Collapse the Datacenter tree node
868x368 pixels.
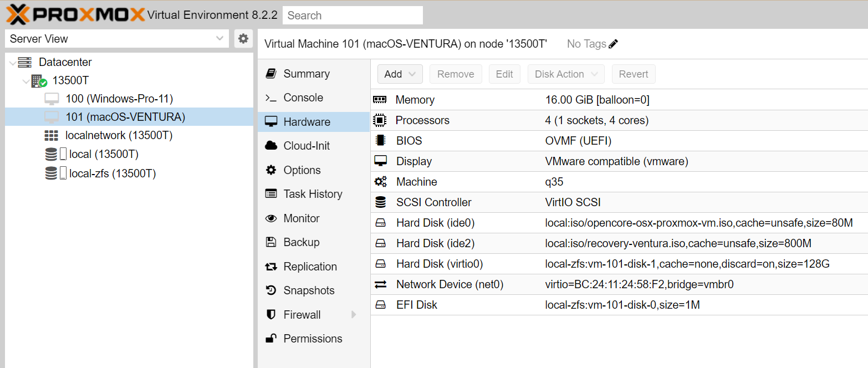coord(13,63)
